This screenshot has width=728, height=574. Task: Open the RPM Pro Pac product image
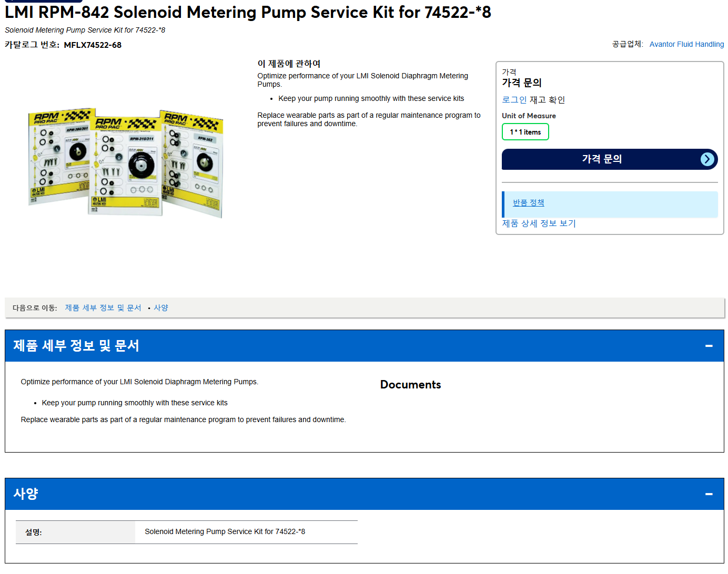[126, 163]
